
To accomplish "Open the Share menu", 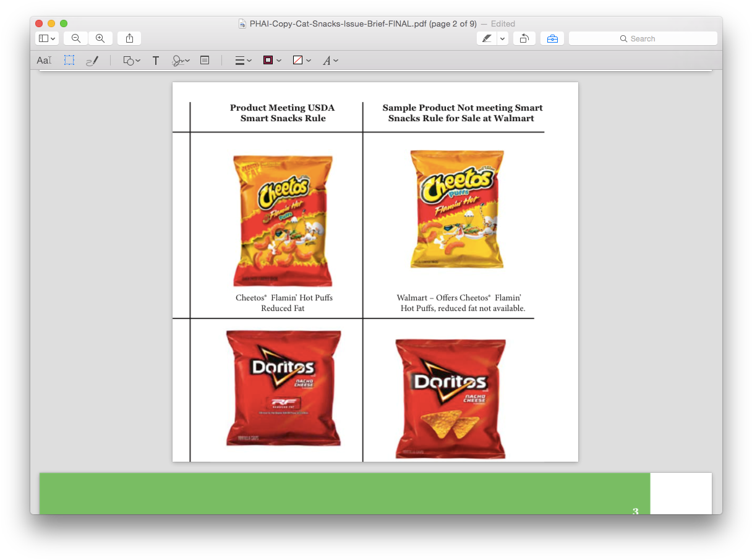I will click(129, 38).
